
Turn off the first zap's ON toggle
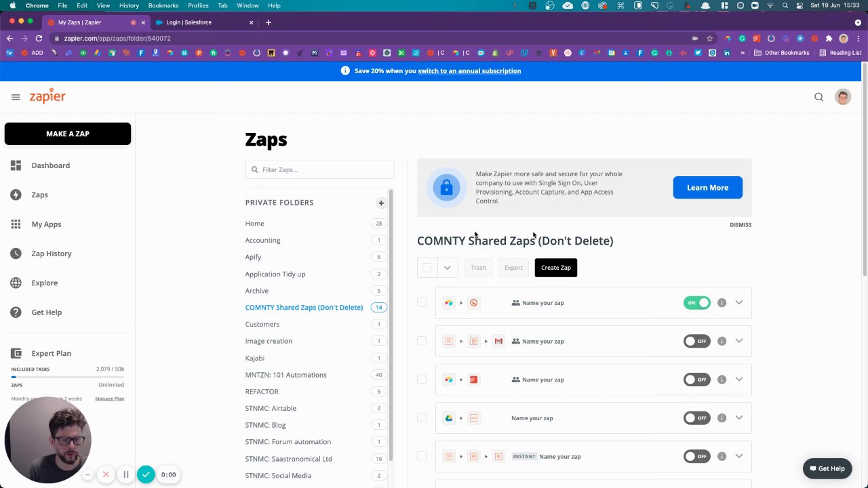click(696, 303)
